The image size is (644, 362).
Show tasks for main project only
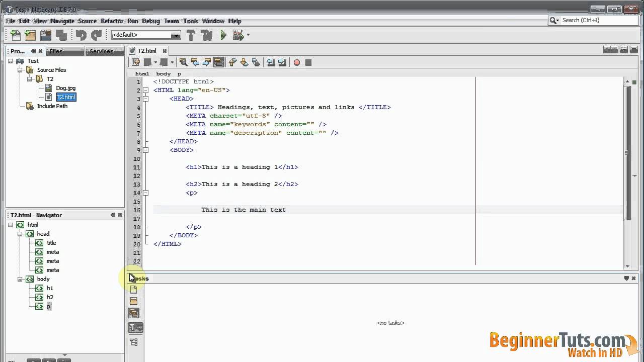coord(133,301)
